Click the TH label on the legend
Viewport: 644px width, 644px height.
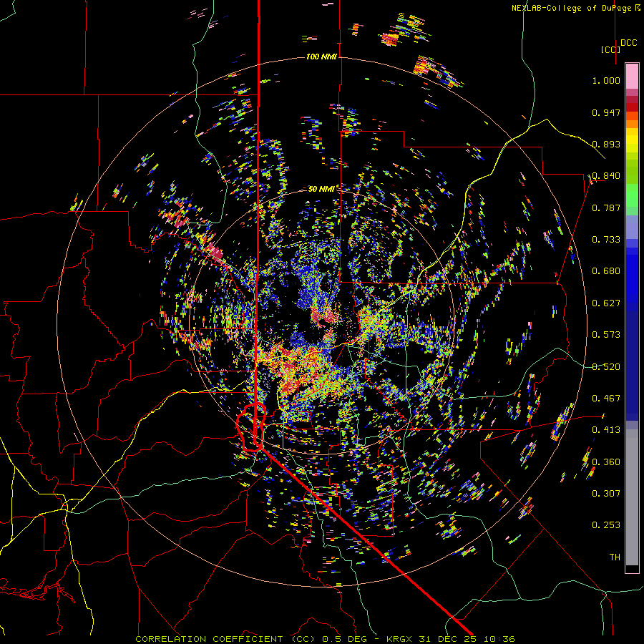tap(615, 557)
